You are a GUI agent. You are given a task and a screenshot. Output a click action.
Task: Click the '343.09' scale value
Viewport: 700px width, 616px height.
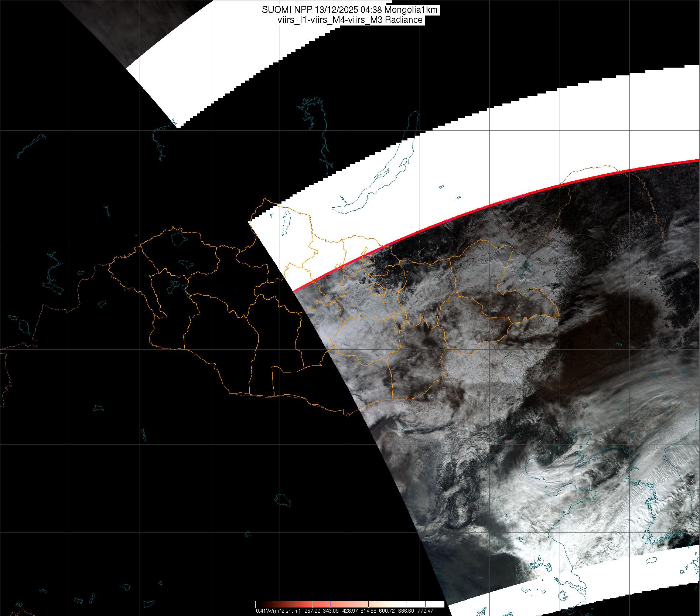click(331, 611)
